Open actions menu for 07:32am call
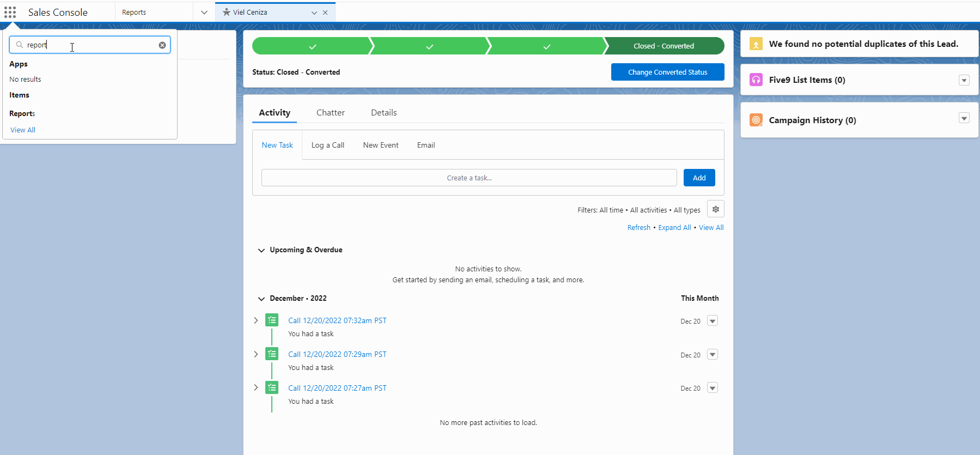980x455 pixels. click(713, 321)
